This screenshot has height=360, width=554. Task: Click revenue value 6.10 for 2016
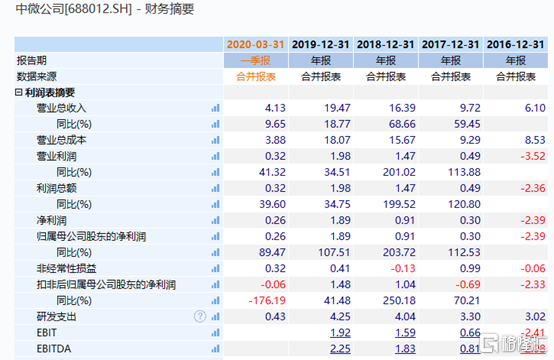(x=535, y=108)
